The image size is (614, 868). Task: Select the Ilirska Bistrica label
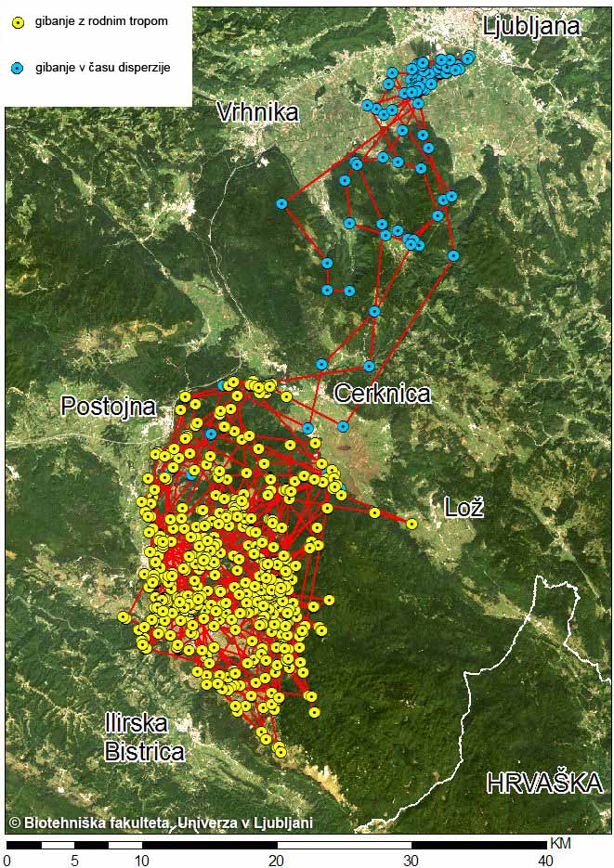(x=143, y=738)
